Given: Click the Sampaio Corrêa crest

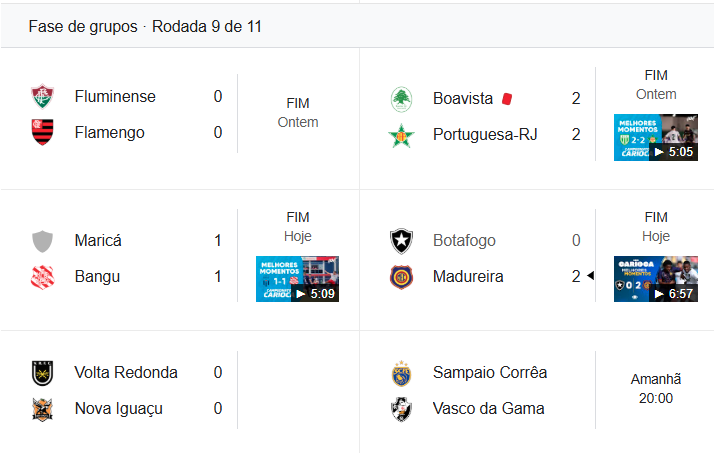Looking at the screenshot, I should 401,373.
